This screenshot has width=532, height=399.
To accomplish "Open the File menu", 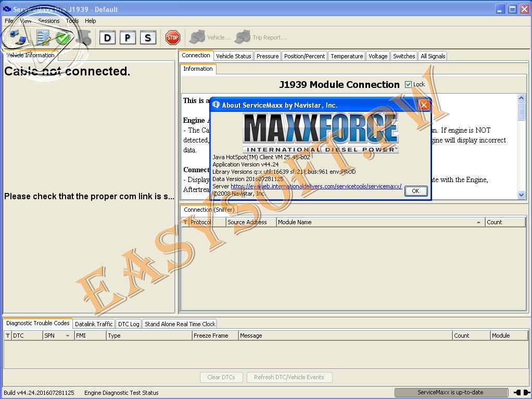I will pyautogui.click(x=9, y=21).
